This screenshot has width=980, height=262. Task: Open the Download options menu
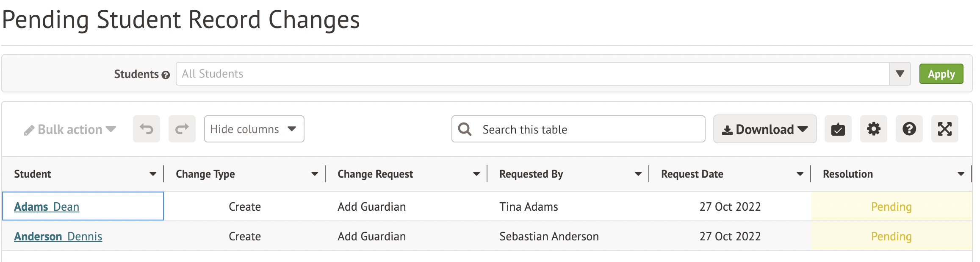pyautogui.click(x=764, y=129)
